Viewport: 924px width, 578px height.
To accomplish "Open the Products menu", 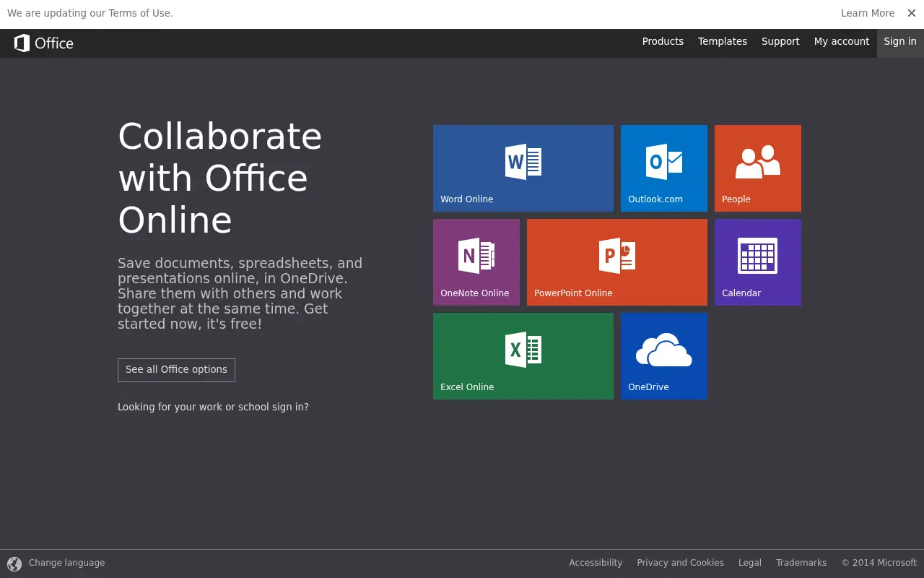I will coord(663,42).
